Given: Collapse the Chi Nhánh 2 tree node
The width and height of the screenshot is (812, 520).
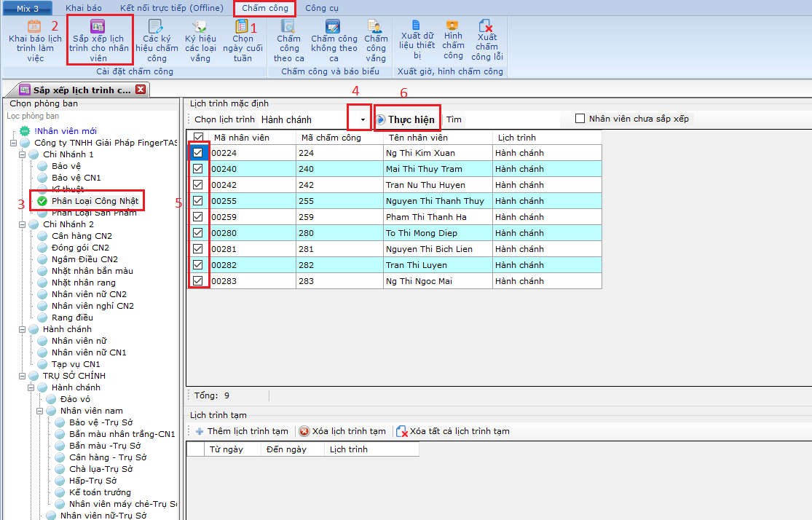Looking at the screenshot, I should (23, 224).
